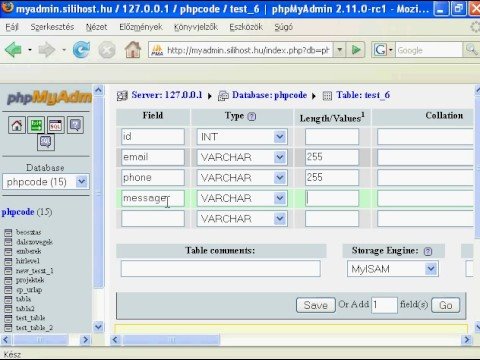Click the table icon next to emberek
The width and height of the screenshot is (480, 360).
(x=8, y=251)
